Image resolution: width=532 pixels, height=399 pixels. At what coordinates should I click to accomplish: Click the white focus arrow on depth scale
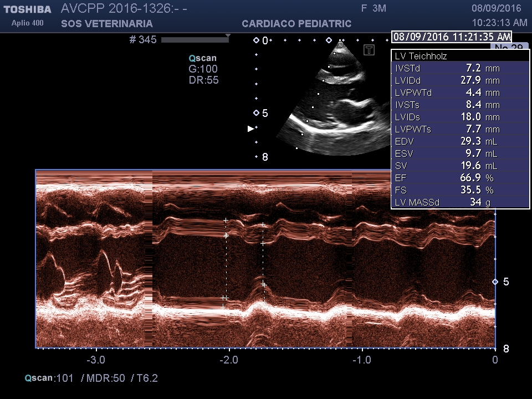250,129
